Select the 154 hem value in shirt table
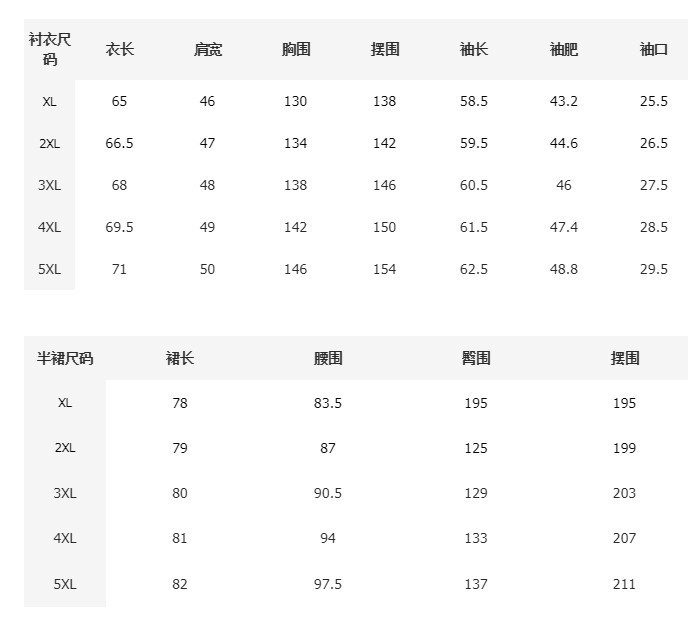Screen dimensions: 688x627 coord(384,269)
